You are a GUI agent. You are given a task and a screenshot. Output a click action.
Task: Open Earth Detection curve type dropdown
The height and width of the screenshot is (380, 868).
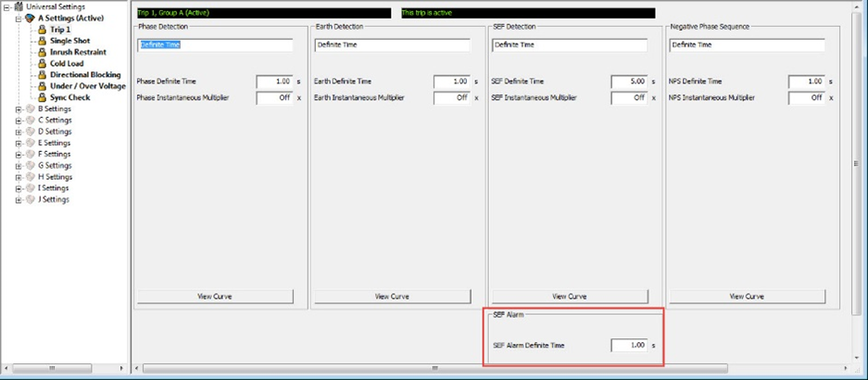pos(392,44)
